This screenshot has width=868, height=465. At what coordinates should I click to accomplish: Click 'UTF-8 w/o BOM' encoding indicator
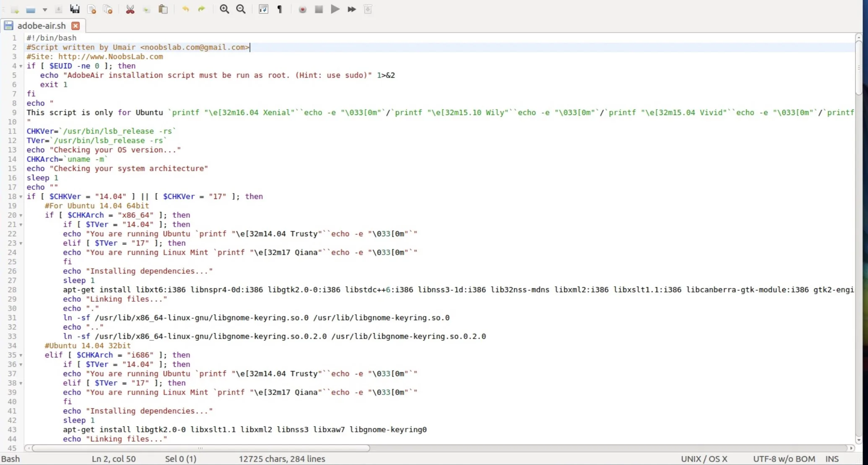tap(784, 459)
